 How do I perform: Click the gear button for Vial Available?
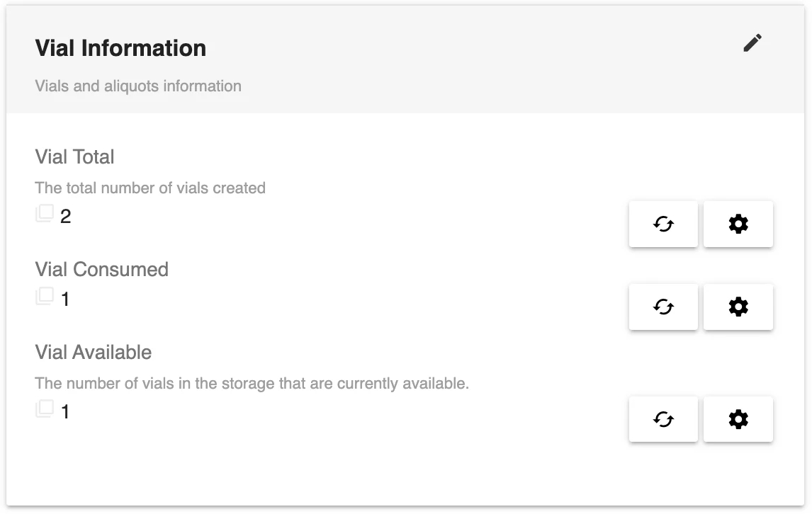point(738,420)
